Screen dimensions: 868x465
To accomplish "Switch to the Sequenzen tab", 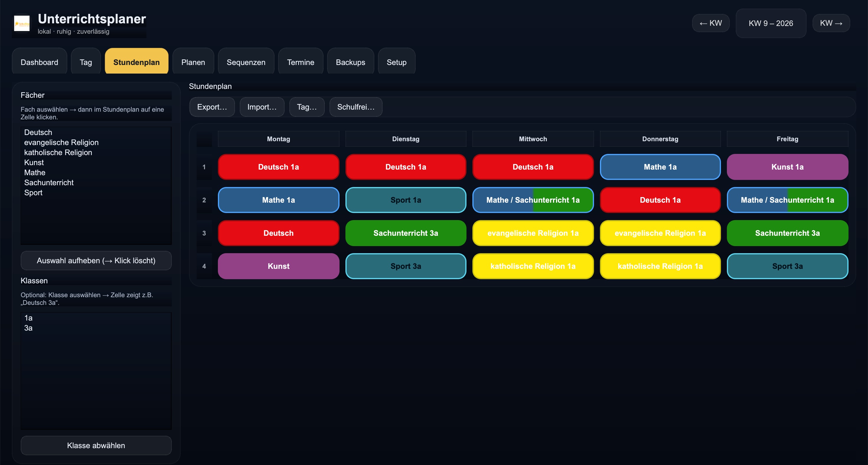I will point(246,62).
